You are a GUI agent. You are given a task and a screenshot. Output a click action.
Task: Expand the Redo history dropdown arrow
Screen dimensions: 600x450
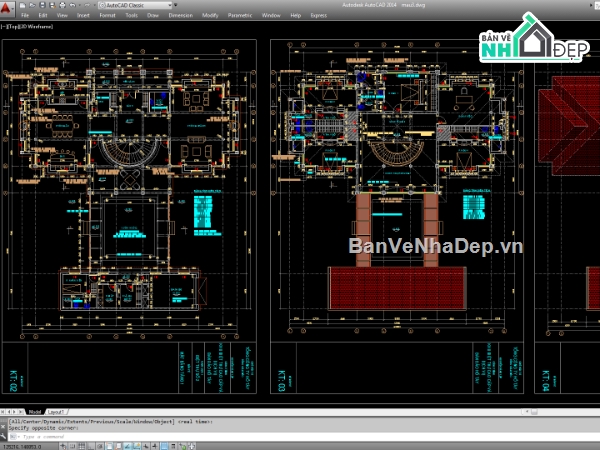[95, 5]
